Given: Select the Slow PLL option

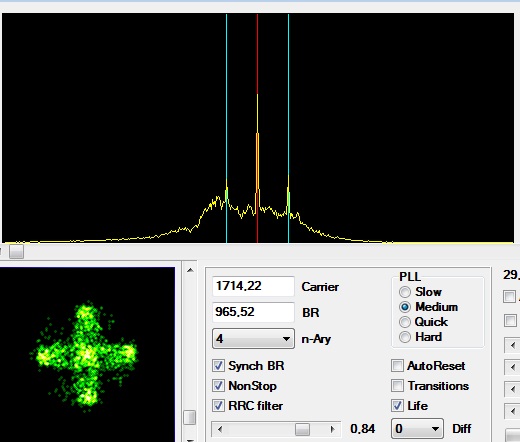Looking at the screenshot, I should [405, 292].
